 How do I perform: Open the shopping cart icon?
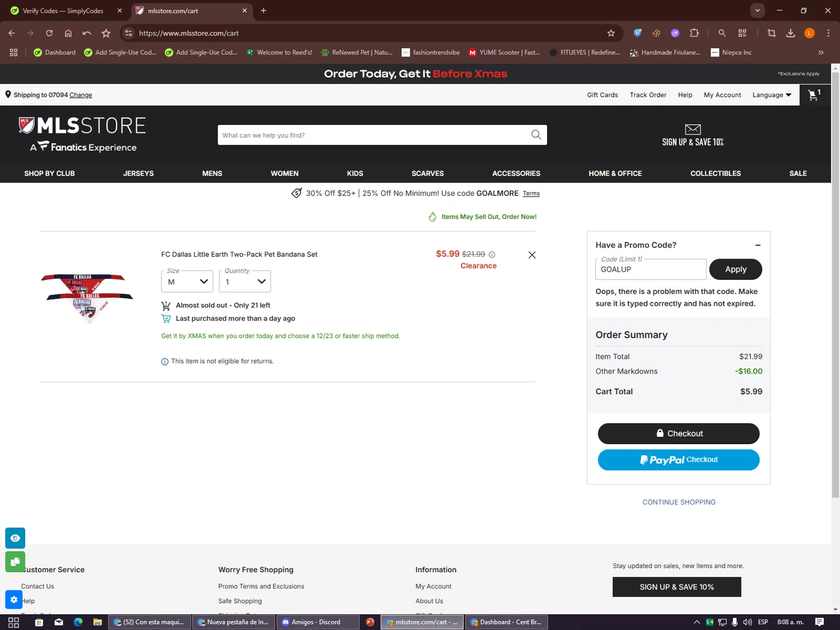814,95
